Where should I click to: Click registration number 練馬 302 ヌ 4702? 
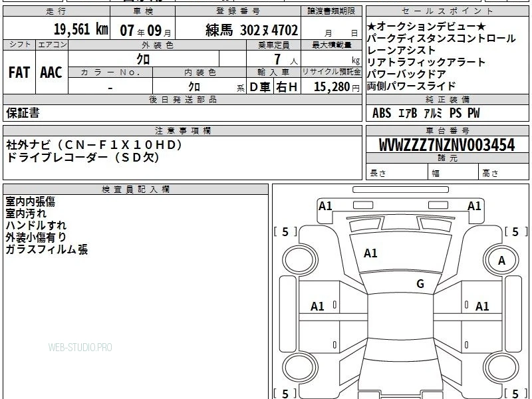click(x=251, y=30)
